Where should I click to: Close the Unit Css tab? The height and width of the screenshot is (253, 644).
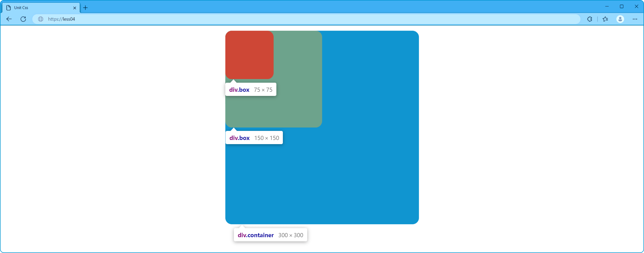click(75, 8)
